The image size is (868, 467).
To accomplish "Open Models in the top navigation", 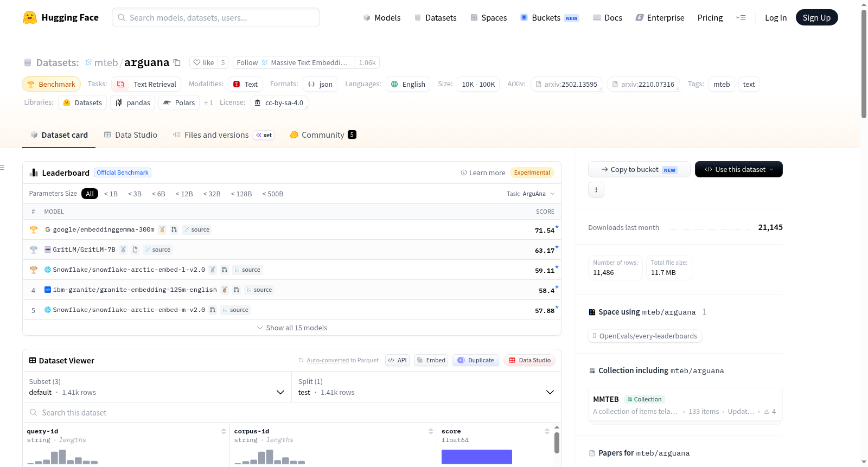I will tap(381, 17).
